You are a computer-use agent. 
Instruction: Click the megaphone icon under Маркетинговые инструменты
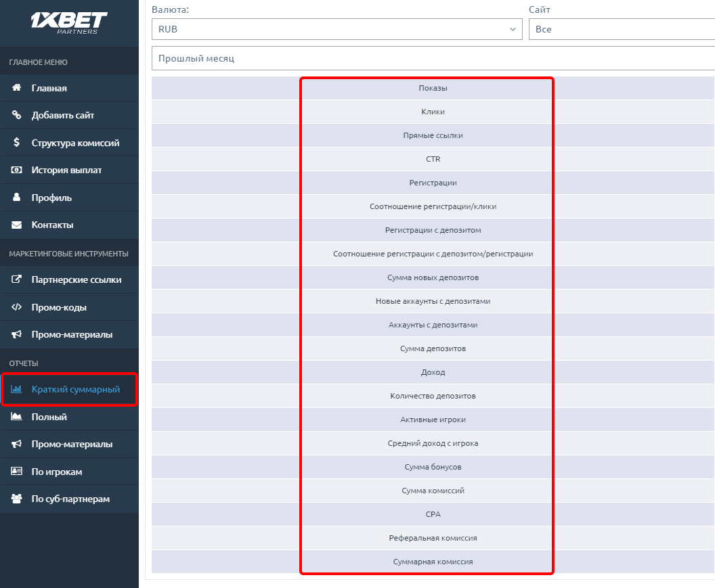[x=16, y=334]
